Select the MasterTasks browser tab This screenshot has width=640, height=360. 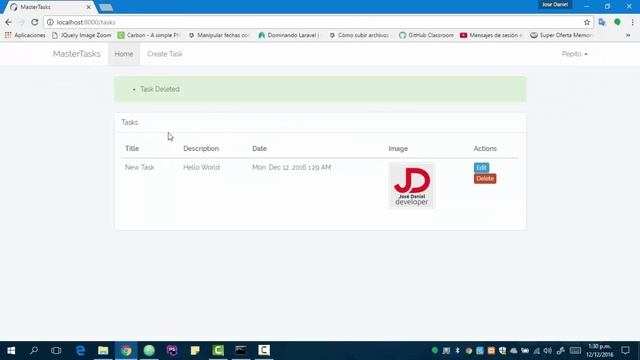[50, 7]
